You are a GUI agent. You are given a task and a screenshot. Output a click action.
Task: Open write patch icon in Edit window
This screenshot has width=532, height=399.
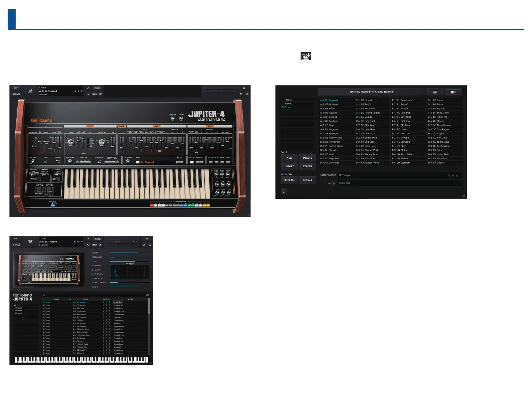30,91
